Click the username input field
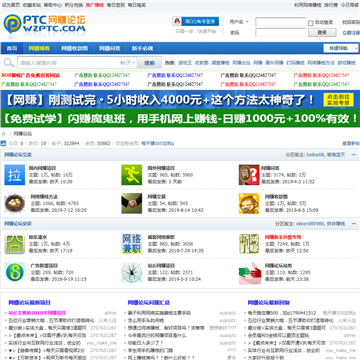 pyautogui.click(x=280, y=22)
